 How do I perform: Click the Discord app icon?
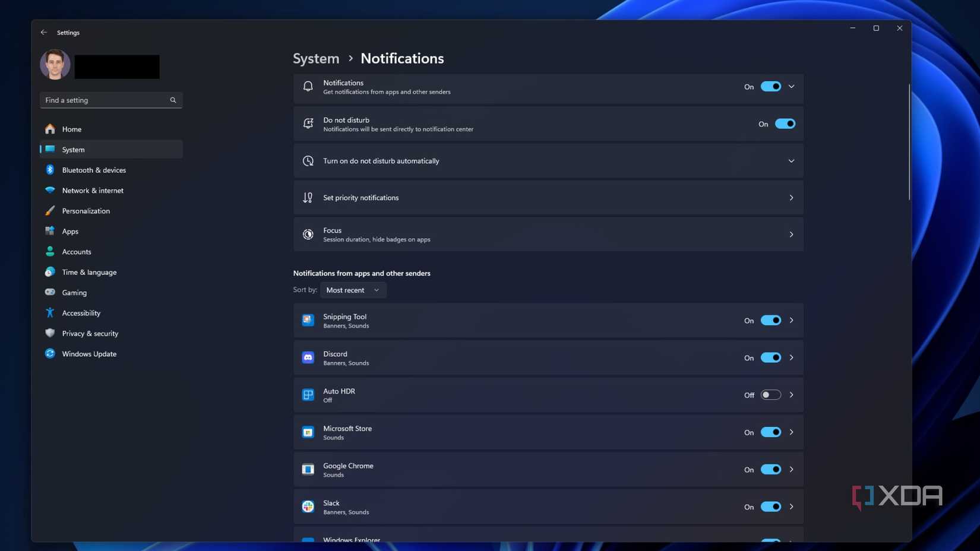pyautogui.click(x=308, y=357)
